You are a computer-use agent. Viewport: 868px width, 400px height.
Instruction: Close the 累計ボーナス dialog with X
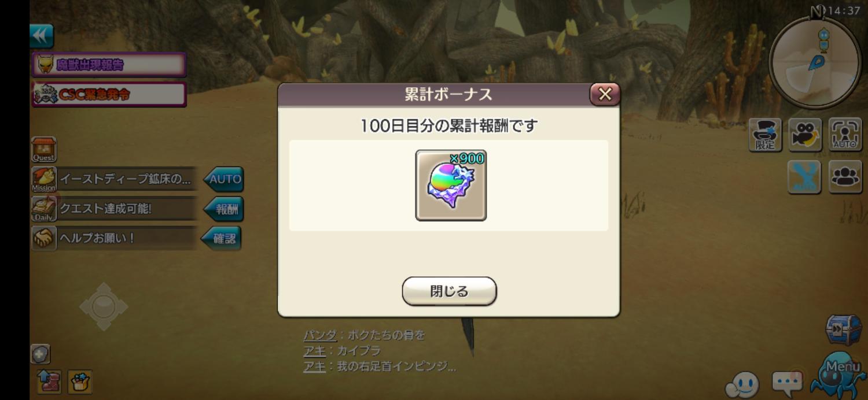coord(605,94)
